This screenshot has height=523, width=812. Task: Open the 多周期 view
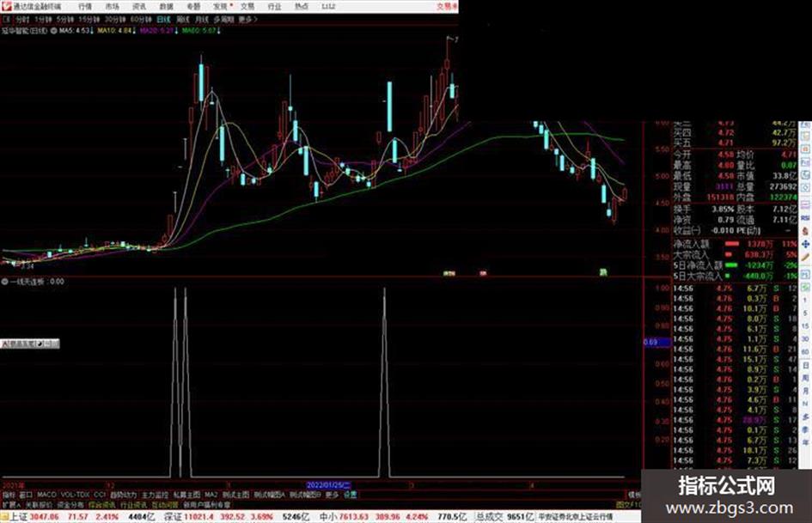223,20
